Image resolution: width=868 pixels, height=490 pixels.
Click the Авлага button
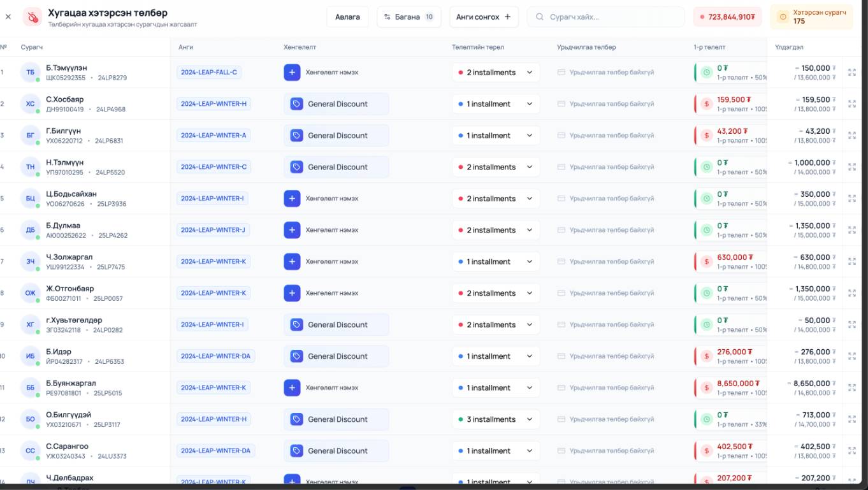click(x=347, y=17)
